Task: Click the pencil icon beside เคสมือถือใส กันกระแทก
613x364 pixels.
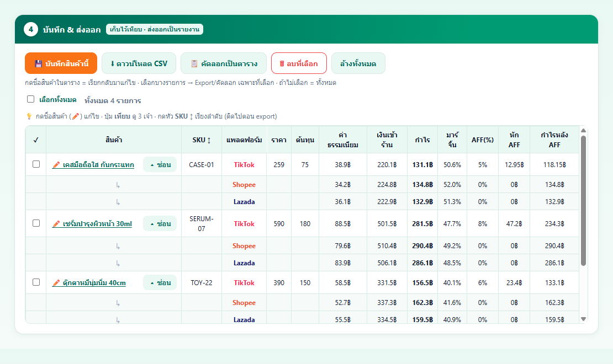Action: (56, 165)
